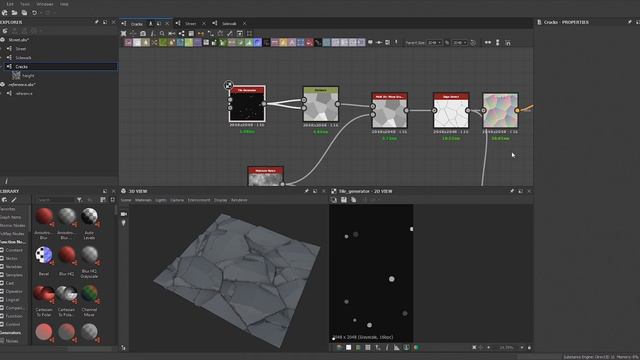Click the camera icon in 3D view sidebar
640x360 pixels.
(124, 214)
